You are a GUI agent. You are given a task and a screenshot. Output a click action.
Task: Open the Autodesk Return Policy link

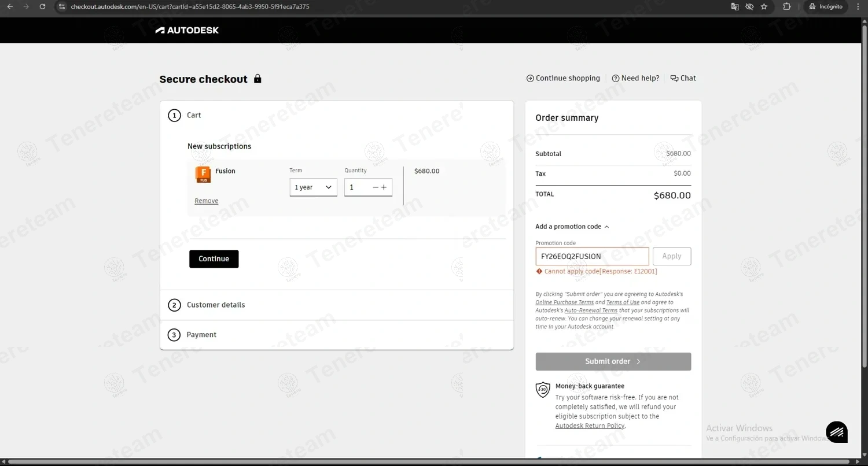click(x=590, y=426)
